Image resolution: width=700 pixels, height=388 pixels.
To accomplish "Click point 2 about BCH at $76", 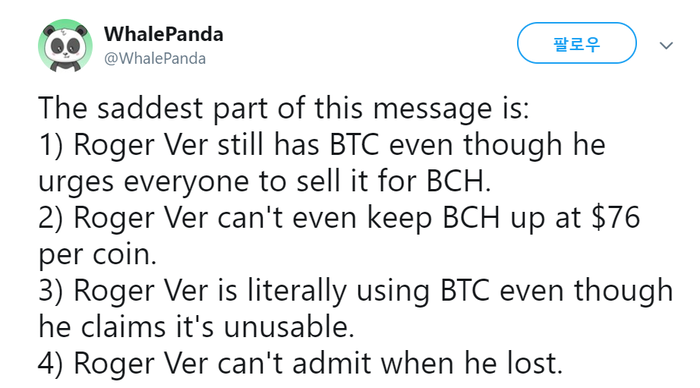I will tap(339, 217).
